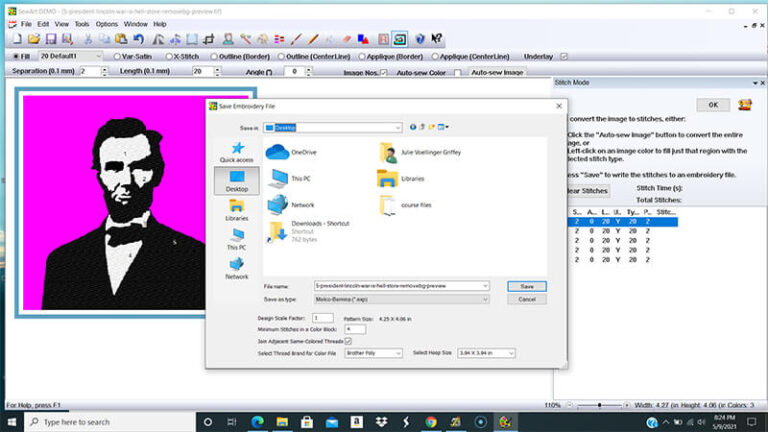Click the sewing machine stitch icon
This screenshot has width=768, height=432.
click(x=400, y=39)
